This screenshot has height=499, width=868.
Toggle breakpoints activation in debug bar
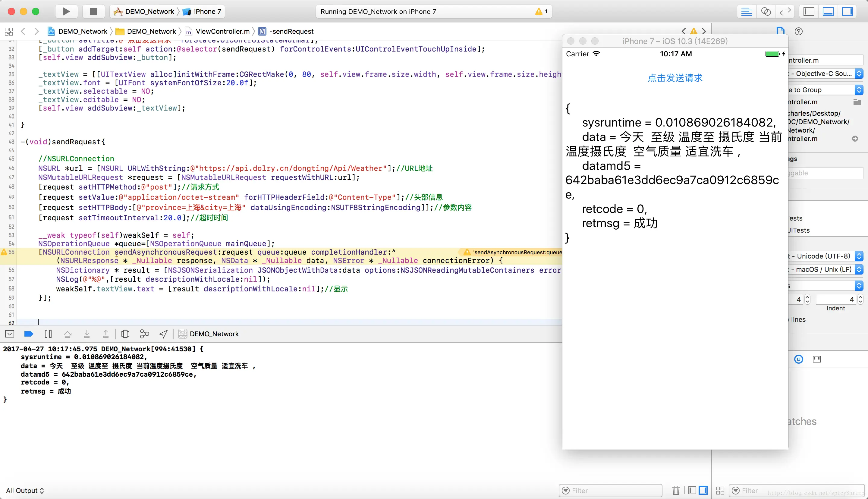(x=29, y=334)
